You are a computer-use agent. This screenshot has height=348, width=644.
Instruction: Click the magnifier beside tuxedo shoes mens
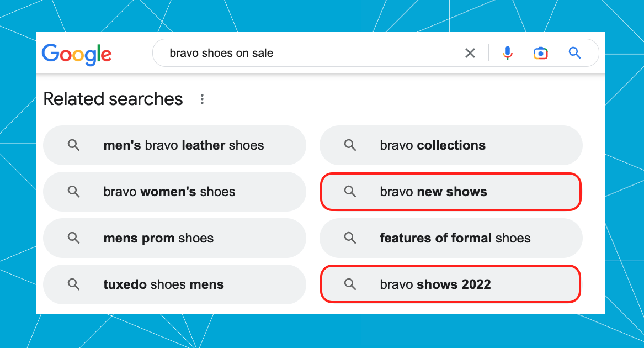click(74, 284)
